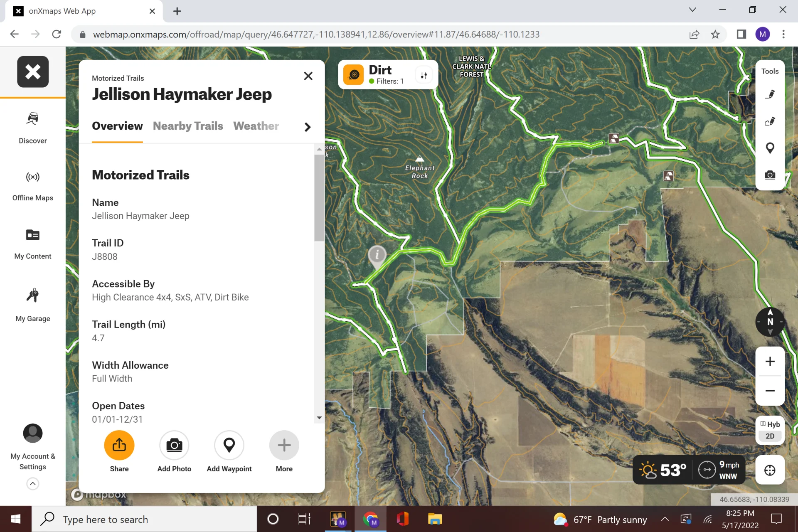This screenshot has height=532, width=798.
Task: Switch to Weather tab
Action: coord(256,126)
